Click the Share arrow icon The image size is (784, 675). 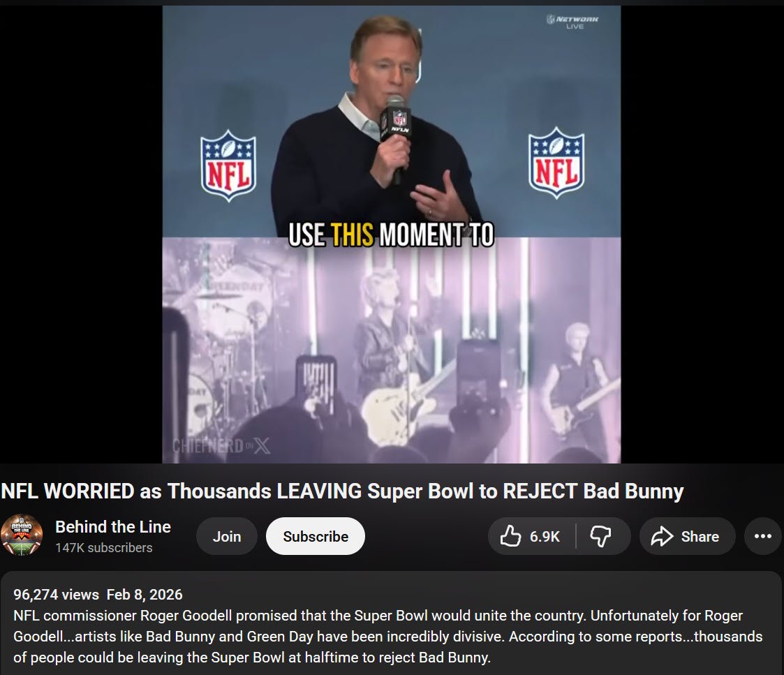point(662,536)
